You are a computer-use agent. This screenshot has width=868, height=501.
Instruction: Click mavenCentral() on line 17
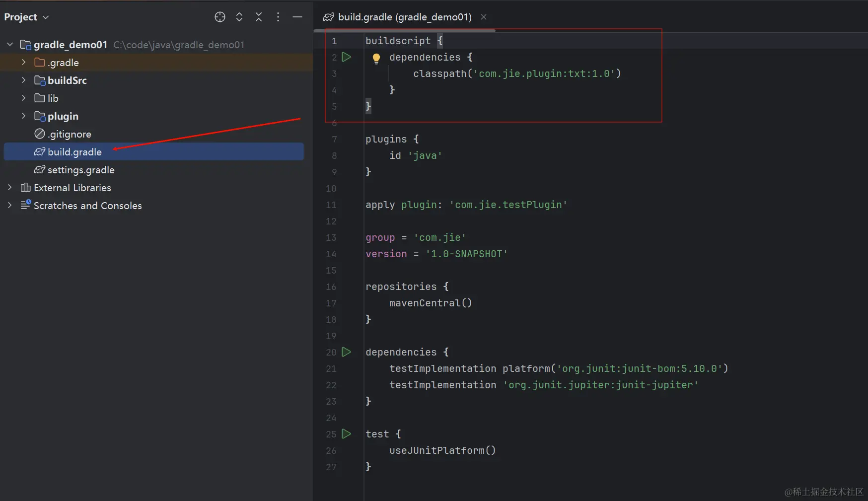[x=431, y=303]
